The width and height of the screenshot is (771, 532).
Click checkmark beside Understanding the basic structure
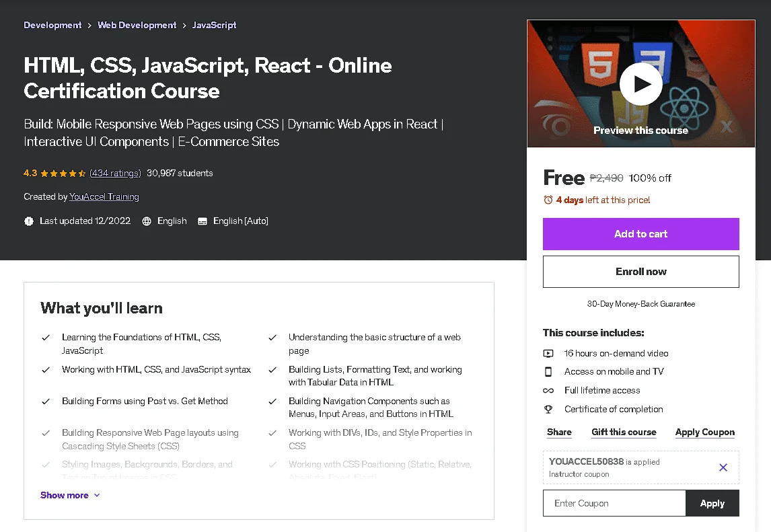pos(272,338)
